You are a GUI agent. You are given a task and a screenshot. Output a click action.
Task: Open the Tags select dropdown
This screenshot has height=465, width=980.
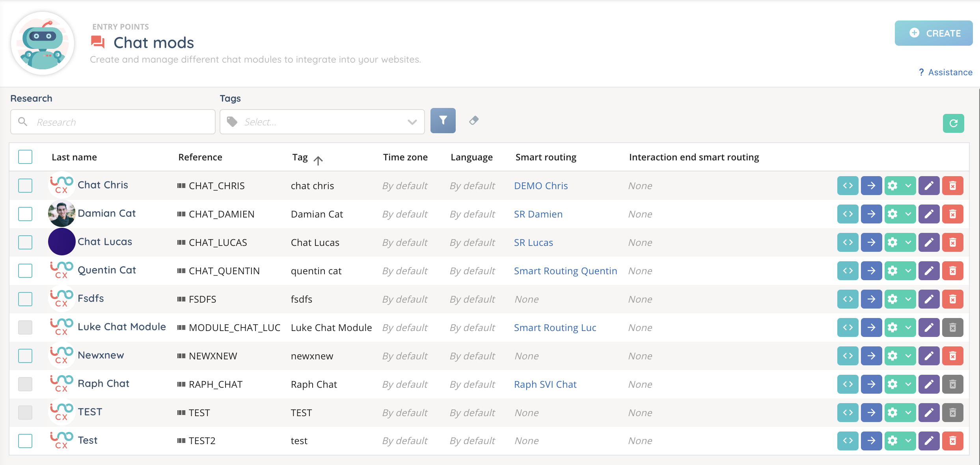(x=322, y=122)
